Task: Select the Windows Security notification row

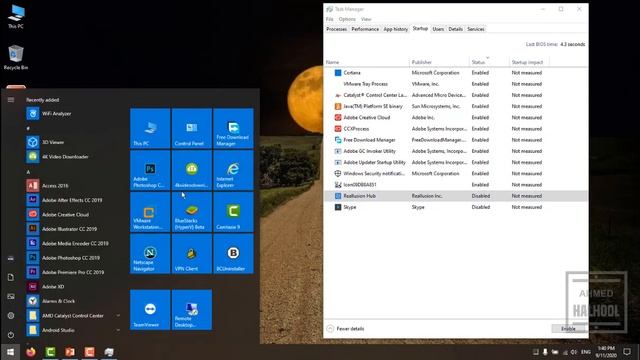Action: [456, 173]
